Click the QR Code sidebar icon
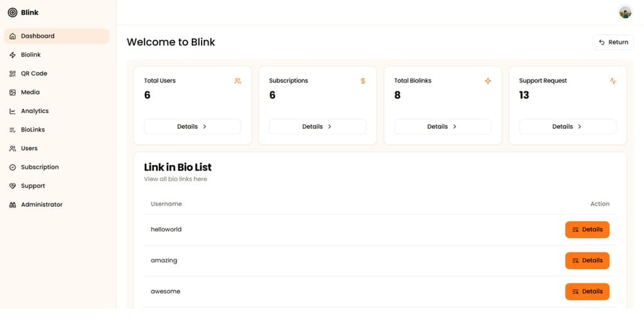This screenshot has width=644, height=328. tap(12, 73)
